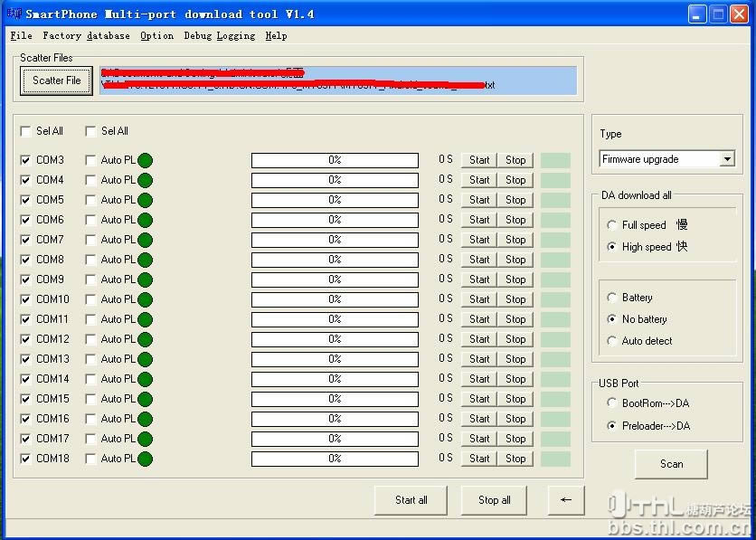This screenshot has width=756, height=540.
Task: Uncheck the COM4 port checkbox
Action: tap(25, 180)
